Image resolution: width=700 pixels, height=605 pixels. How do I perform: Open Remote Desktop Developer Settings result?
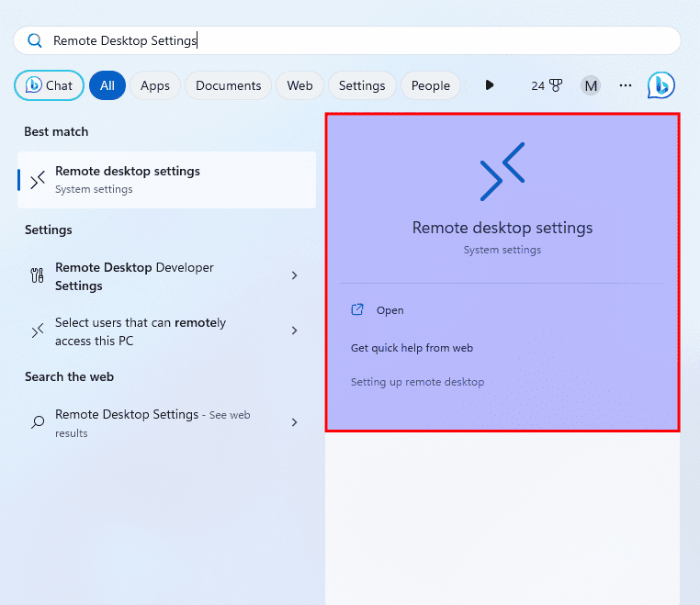point(166,276)
